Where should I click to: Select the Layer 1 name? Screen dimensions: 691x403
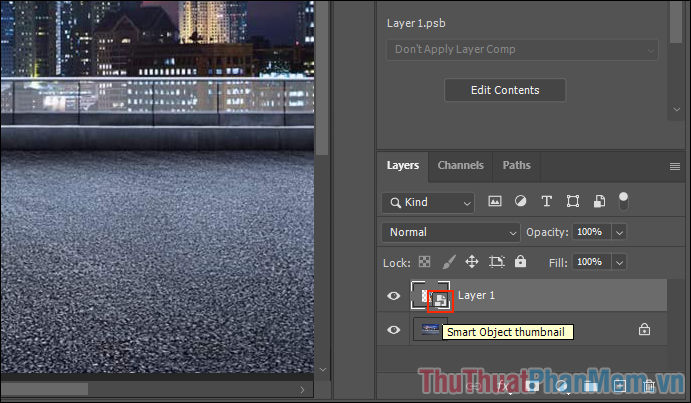(476, 295)
